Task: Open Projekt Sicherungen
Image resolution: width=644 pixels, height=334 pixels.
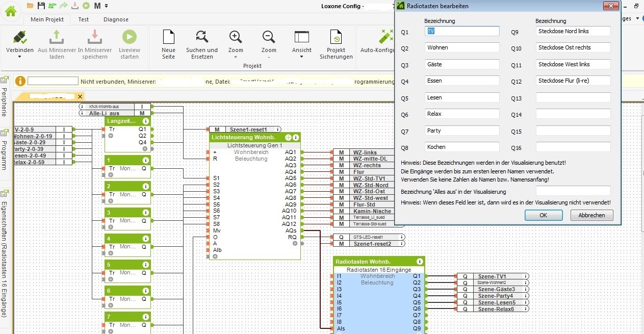Action: (x=336, y=38)
